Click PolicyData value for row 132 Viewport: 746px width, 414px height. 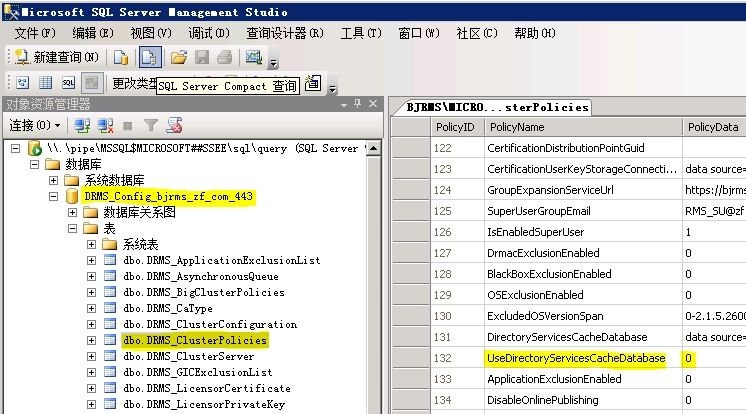714,358
